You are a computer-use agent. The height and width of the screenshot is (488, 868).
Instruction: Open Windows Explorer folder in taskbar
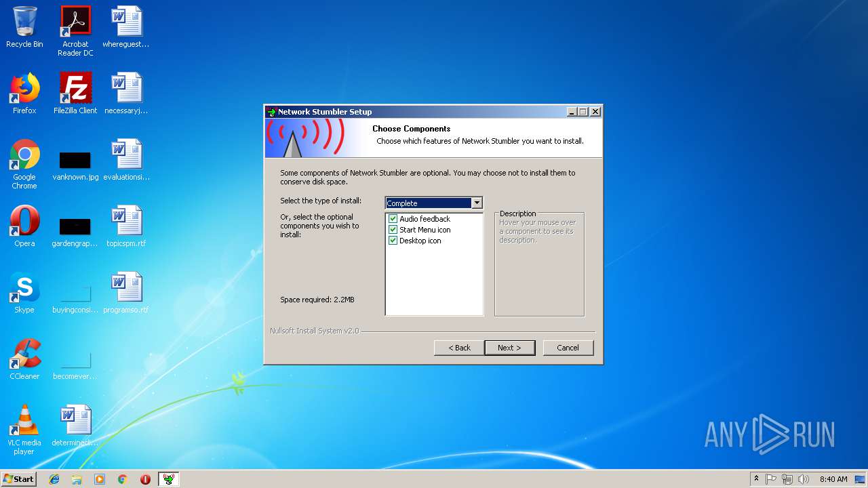pyautogui.click(x=77, y=479)
